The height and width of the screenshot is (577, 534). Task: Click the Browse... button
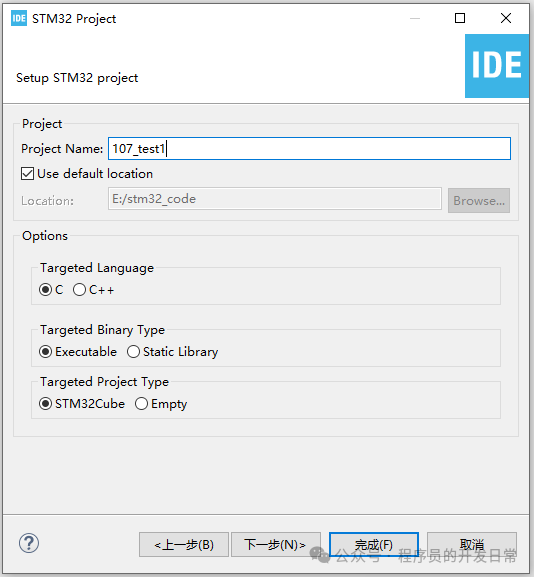coord(479,201)
